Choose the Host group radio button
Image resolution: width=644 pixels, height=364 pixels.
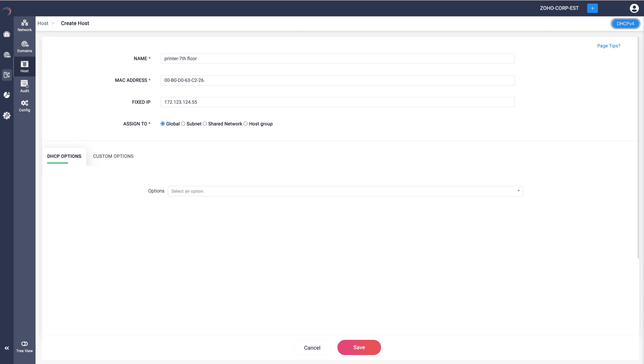click(x=246, y=124)
